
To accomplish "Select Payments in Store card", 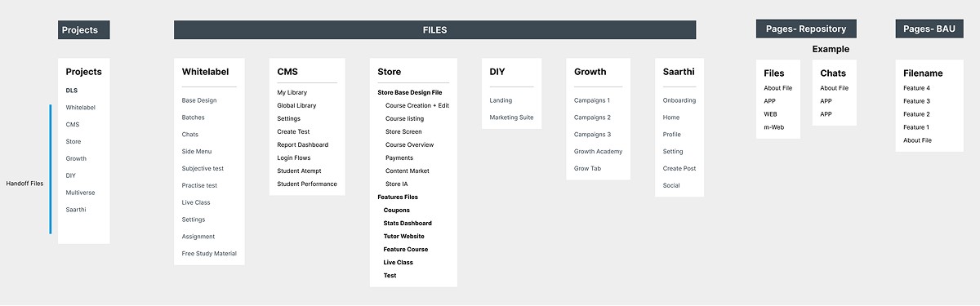I will coord(399,157).
